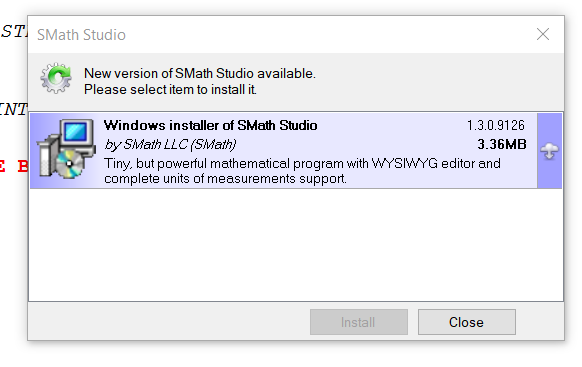Click the italic ST text behind the dialog

14,31
